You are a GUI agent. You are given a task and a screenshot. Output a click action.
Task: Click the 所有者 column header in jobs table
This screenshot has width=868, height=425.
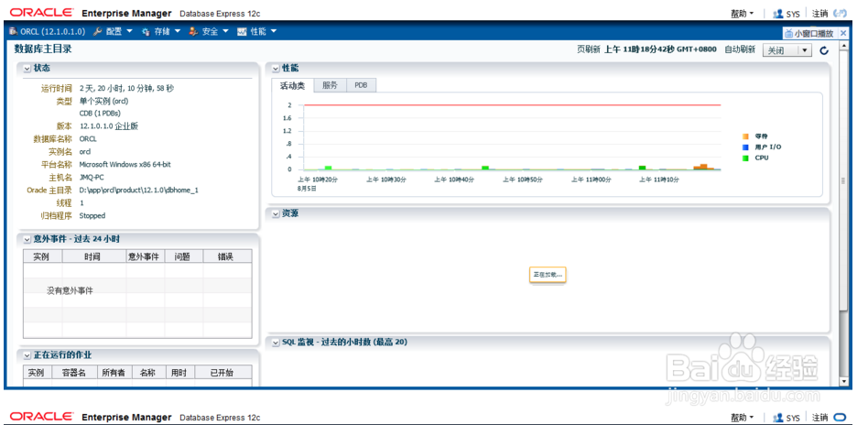click(114, 373)
